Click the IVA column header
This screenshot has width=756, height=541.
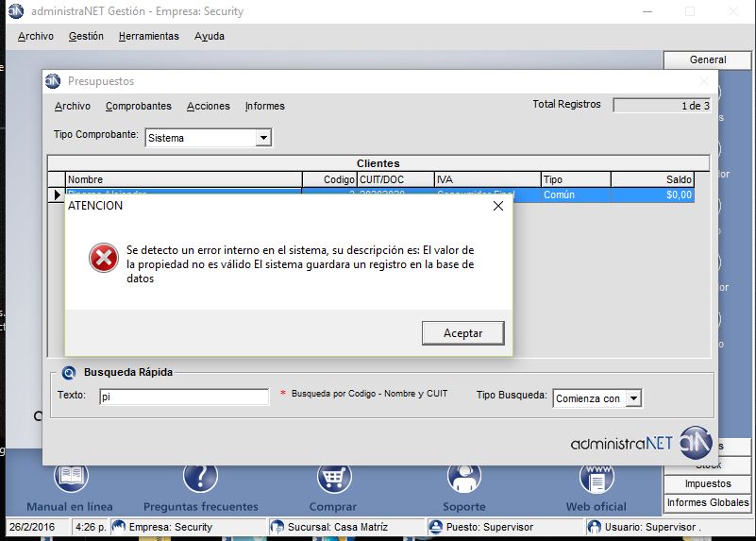487,179
